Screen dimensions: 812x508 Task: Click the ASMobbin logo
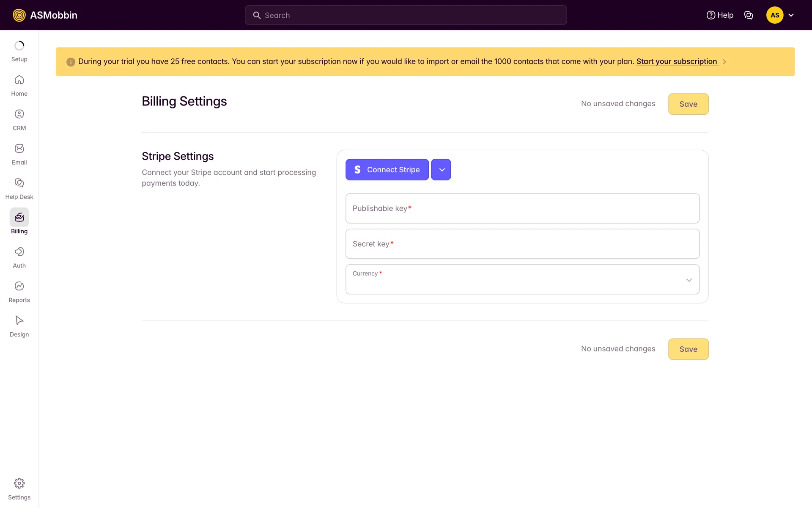(45, 15)
